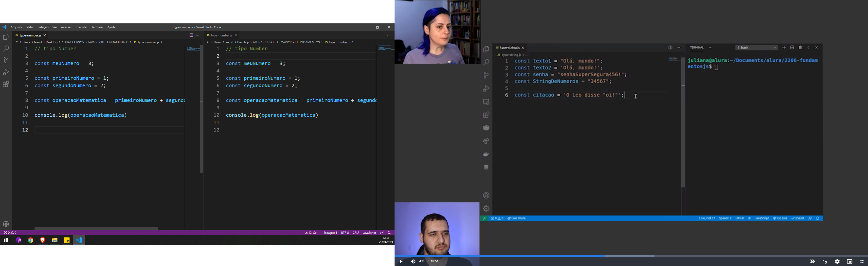Open Explorer in left VS Code window
The height and width of the screenshot is (266, 868).
coord(6,37)
